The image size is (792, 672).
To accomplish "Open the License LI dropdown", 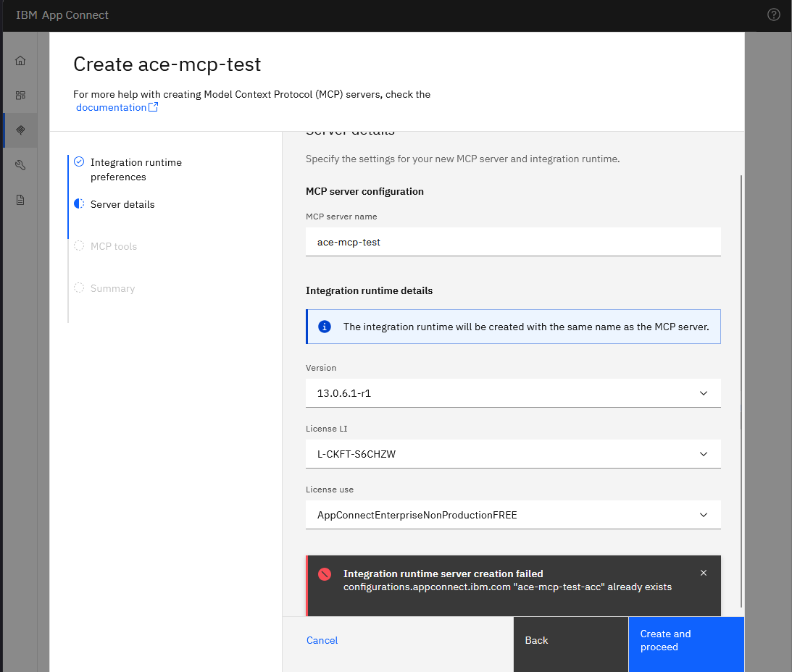I will (513, 454).
